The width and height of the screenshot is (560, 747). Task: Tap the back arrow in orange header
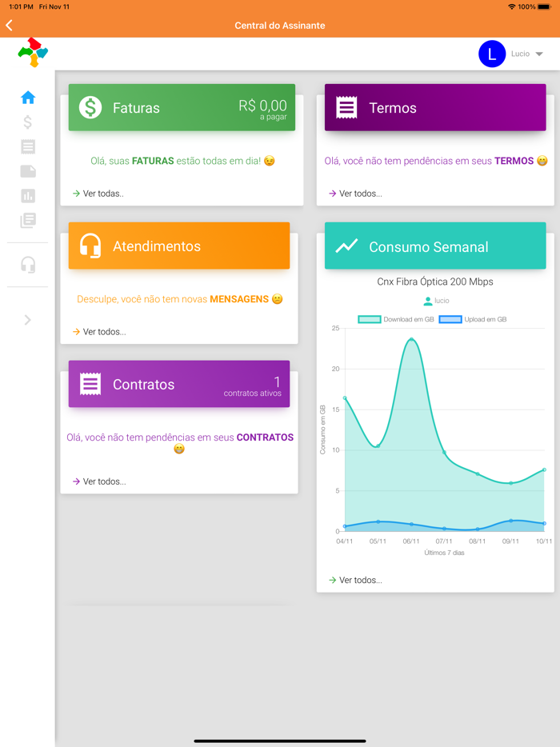click(x=9, y=26)
